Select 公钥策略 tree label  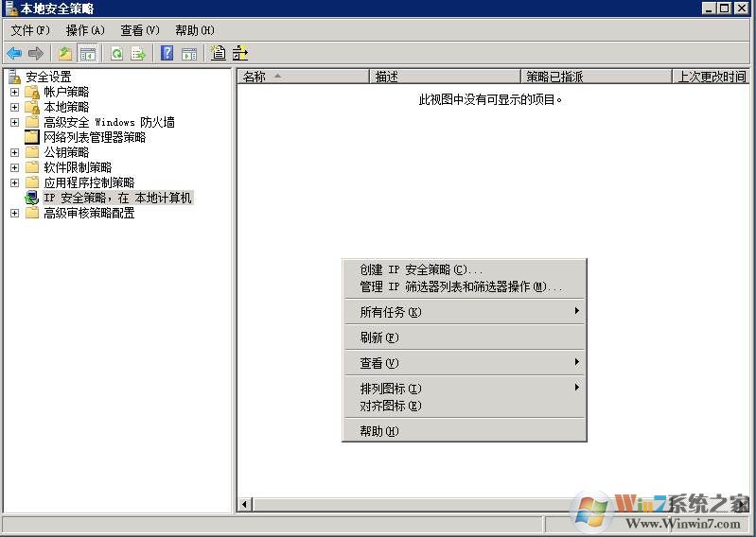(66, 152)
